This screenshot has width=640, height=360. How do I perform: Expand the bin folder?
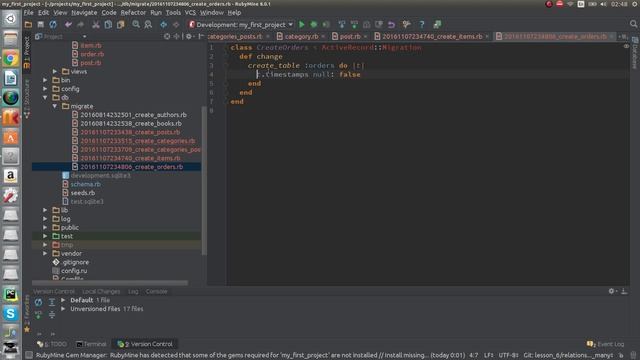45,80
